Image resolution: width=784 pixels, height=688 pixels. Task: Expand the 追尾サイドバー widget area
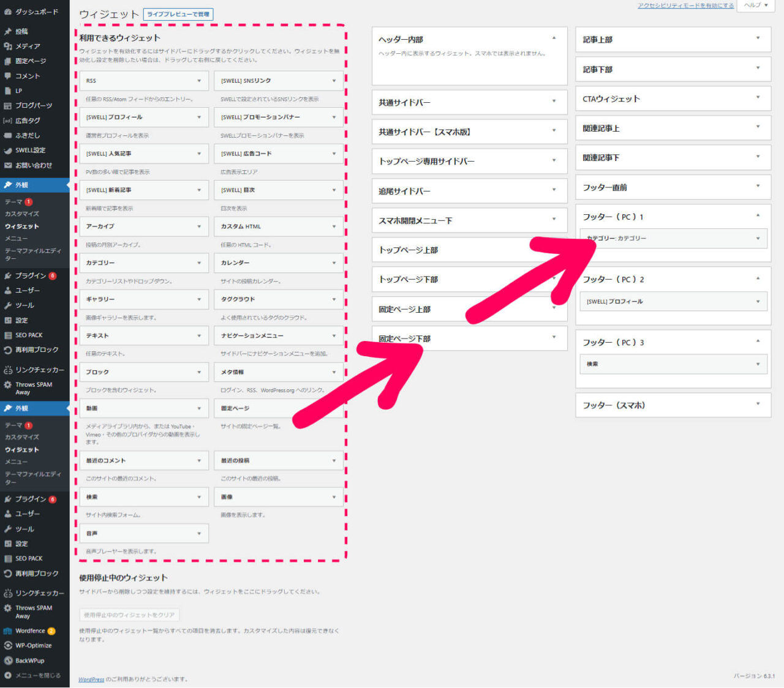coord(554,190)
